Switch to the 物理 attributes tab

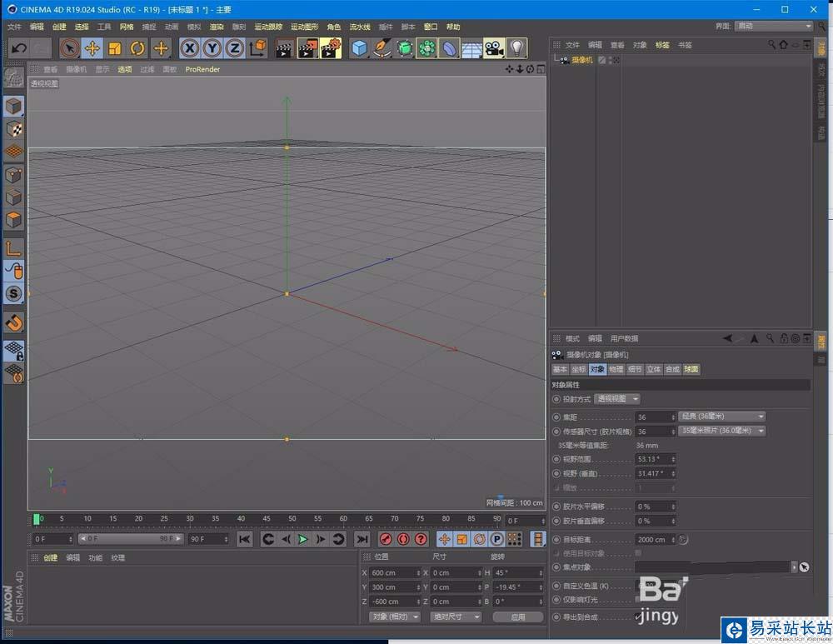point(616,369)
